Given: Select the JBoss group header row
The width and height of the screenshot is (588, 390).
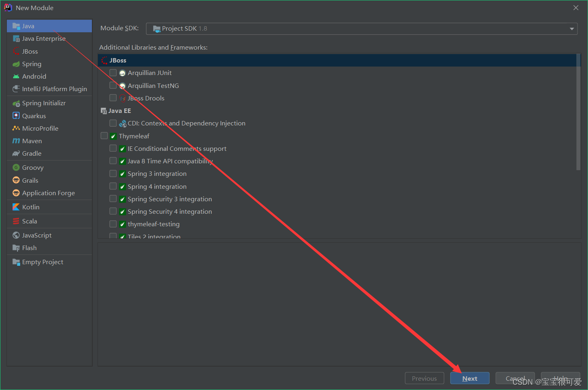Looking at the screenshot, I should [337, 60].
